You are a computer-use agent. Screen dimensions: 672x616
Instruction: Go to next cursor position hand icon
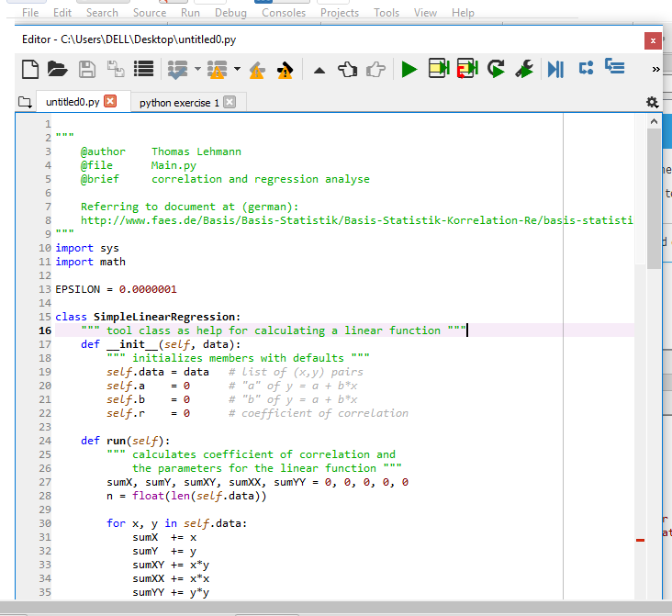[375, 69]
